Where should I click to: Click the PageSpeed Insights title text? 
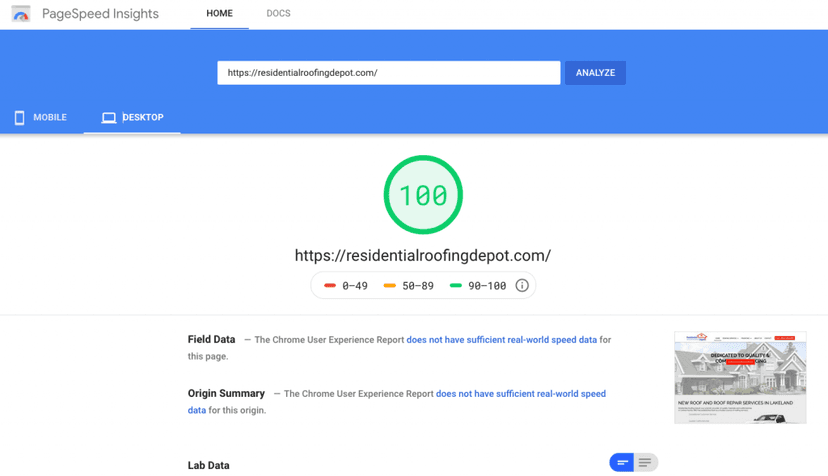[100, 14]
